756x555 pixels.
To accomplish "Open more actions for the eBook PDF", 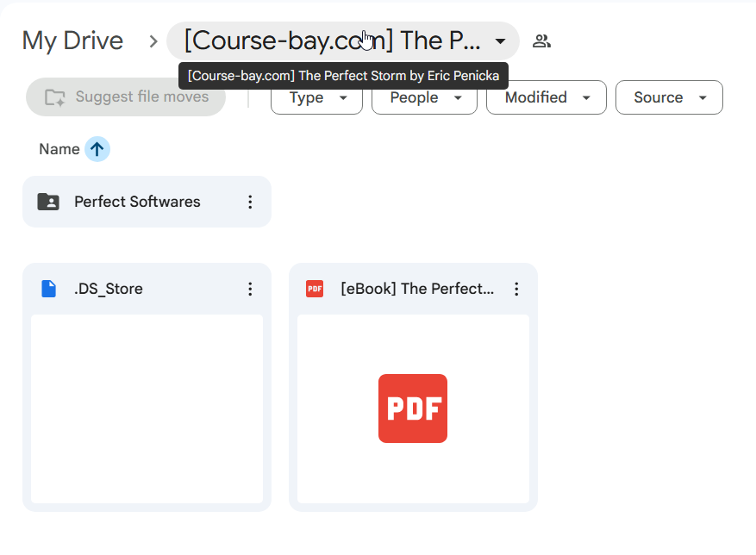I will click(x=516, y=289).
